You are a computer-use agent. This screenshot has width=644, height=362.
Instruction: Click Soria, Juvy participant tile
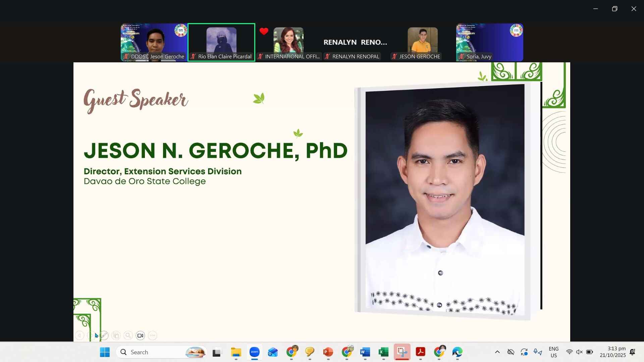coord(489,42)
